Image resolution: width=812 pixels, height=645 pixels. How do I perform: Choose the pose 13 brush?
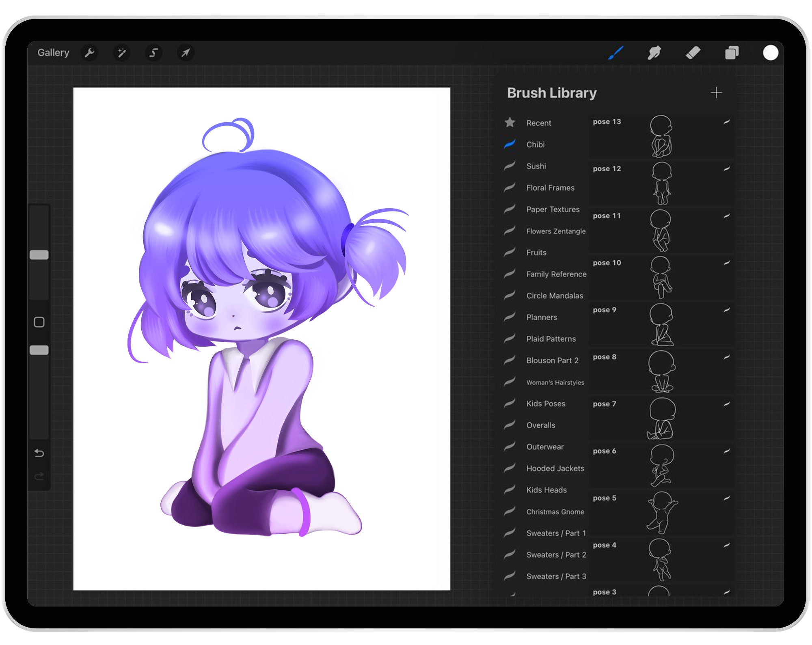tap(661, 136)
